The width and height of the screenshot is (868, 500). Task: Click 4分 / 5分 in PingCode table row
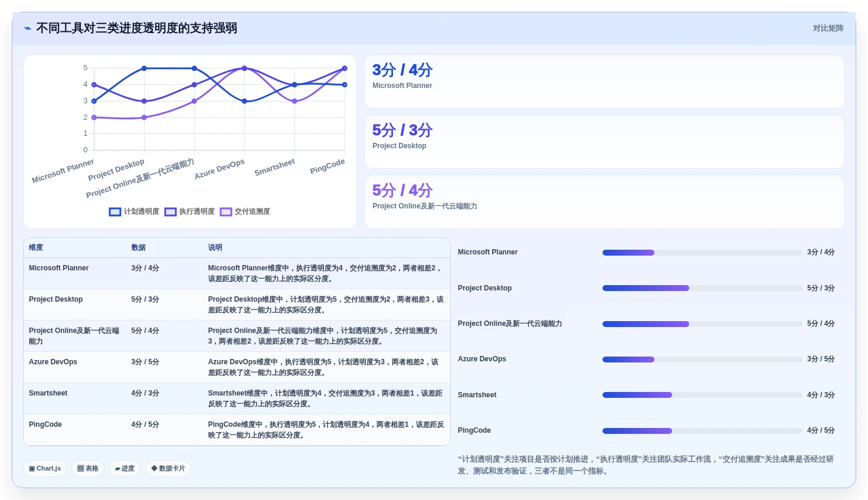point(145,424)
